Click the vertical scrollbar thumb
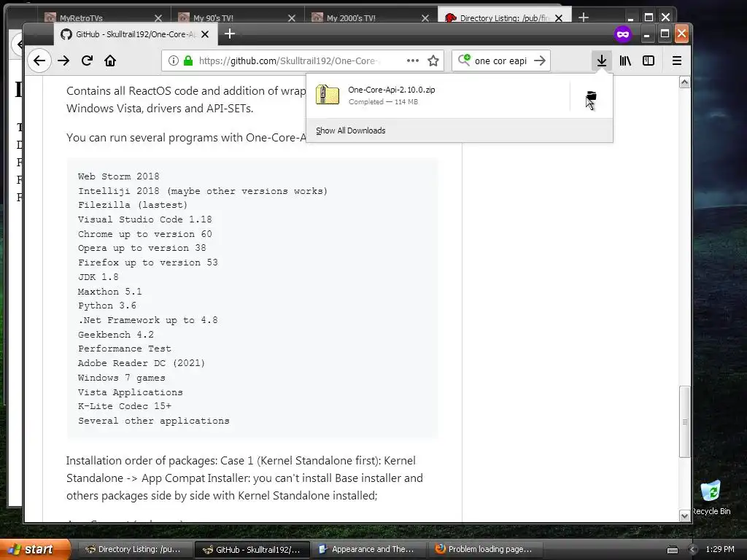 (684, 421)
